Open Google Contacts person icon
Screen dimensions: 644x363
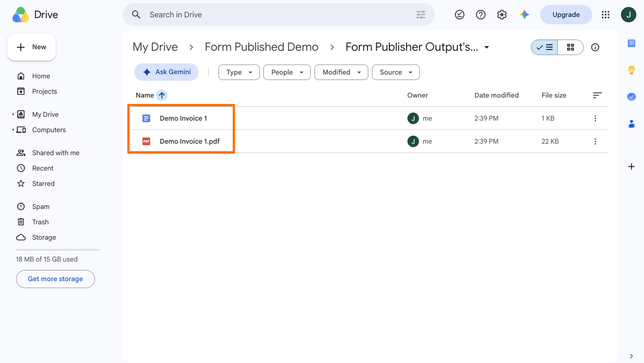pyautogui.click(x=631, y=124)
